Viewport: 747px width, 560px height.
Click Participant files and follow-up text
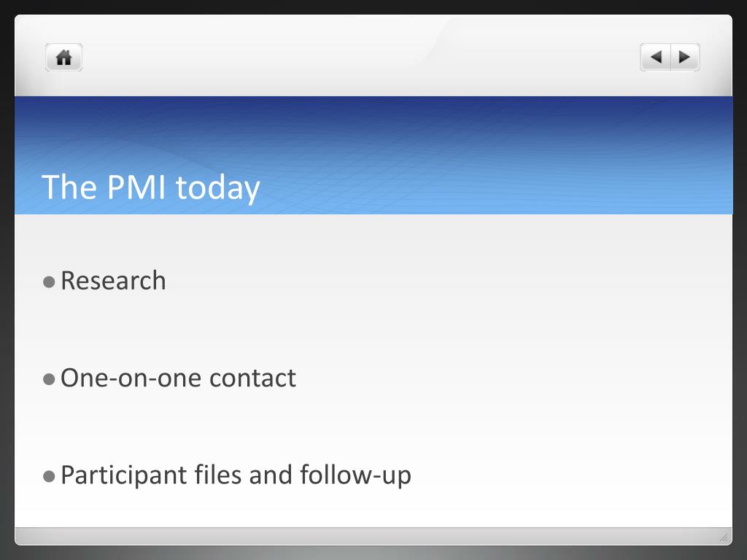tap(236, 475)
